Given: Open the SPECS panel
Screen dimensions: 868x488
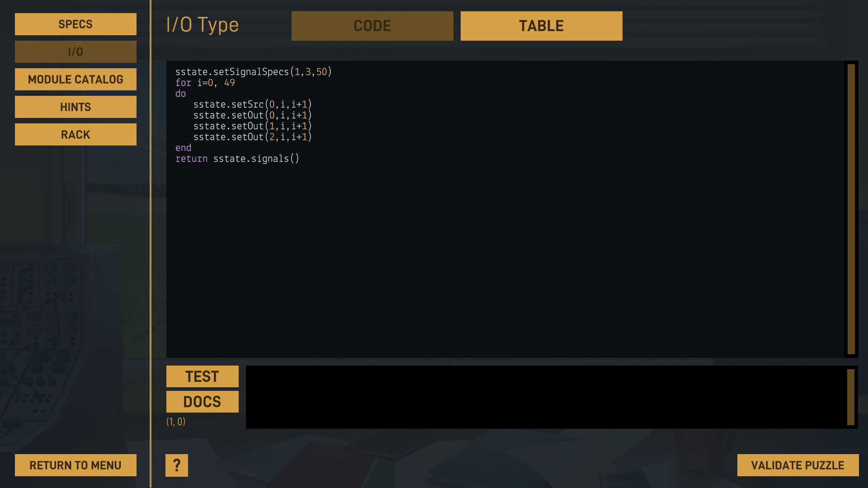Looking at the screenshot, I should [x=75, y=24].
